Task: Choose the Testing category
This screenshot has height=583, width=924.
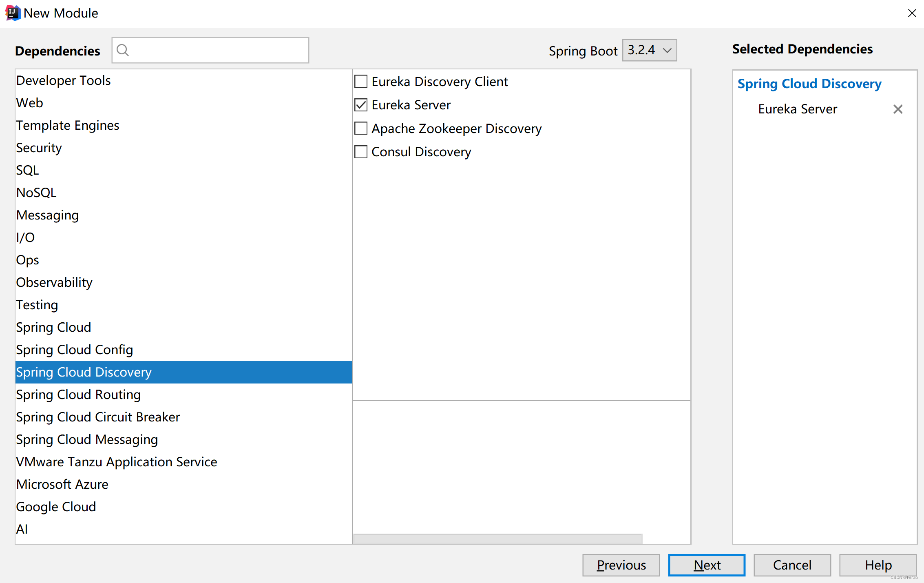Action: pyautogui.click(x=183, y=305)
